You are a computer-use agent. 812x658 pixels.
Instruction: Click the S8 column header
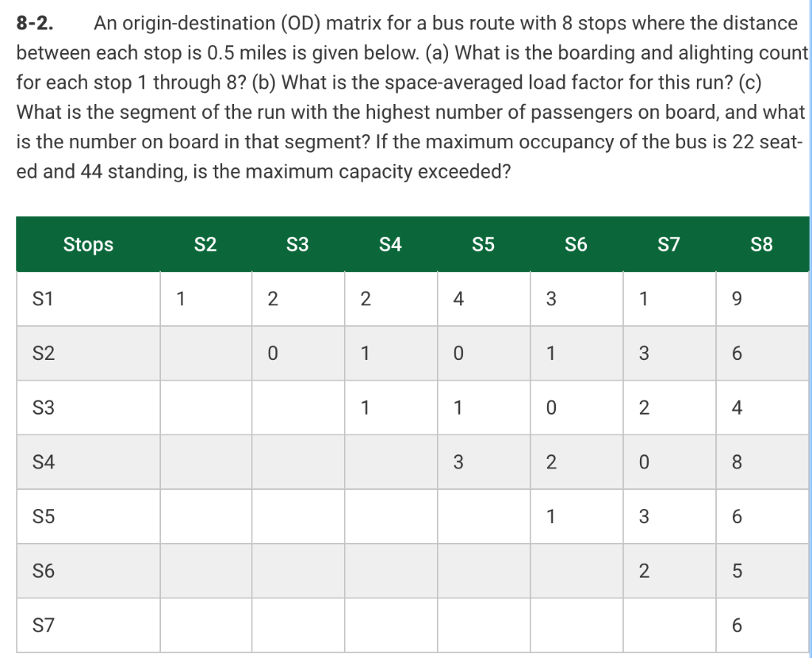coord(761,244)
